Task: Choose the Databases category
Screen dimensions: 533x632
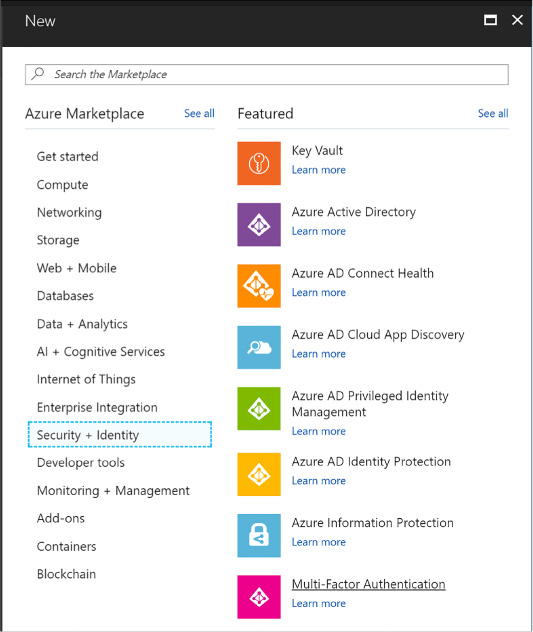Action: coord(65,296)
